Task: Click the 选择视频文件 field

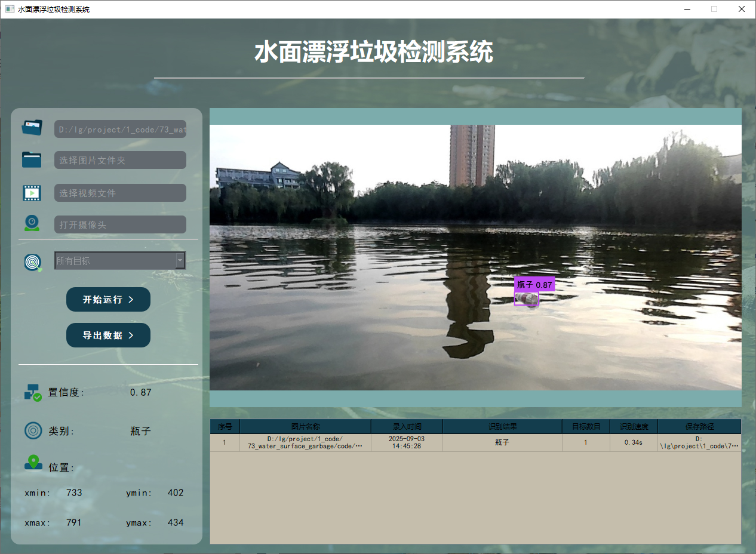Action: coord(120,193)
